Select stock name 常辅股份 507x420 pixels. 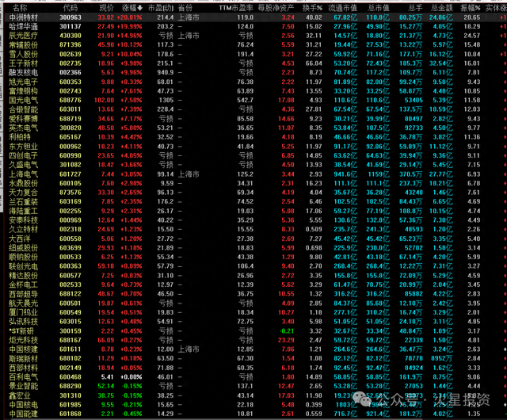(23, 45)
